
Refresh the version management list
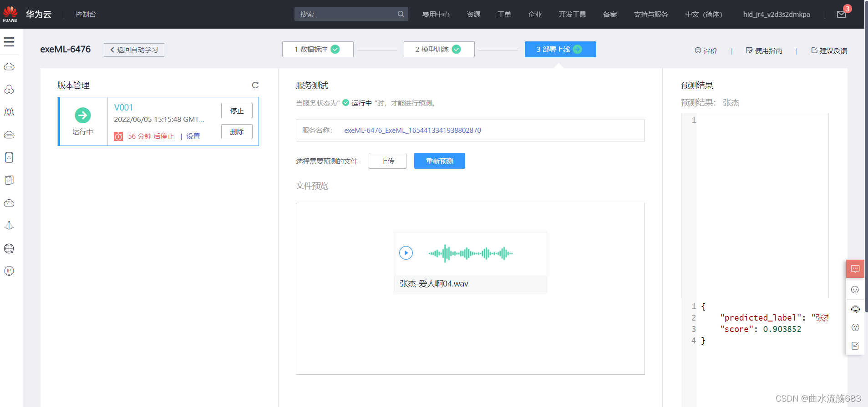(x=255, y=85)
